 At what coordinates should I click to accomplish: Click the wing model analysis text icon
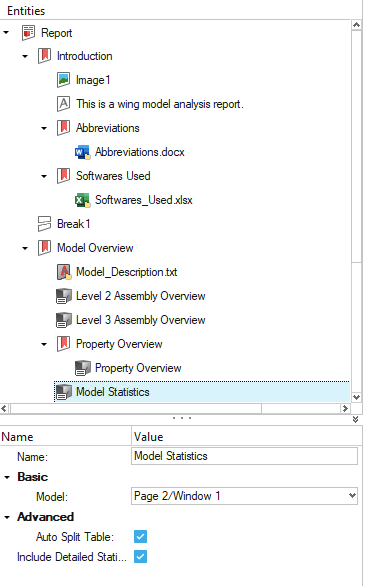click(x=64, y=104)
